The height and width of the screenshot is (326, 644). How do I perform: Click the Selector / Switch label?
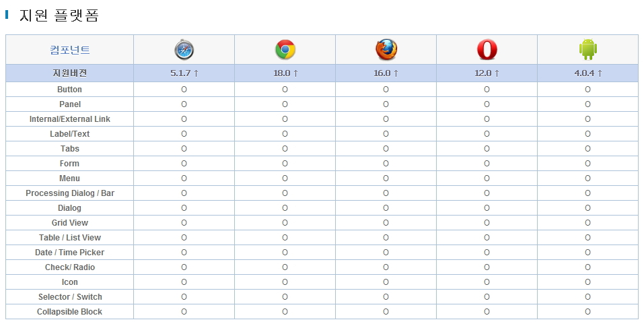70,297
